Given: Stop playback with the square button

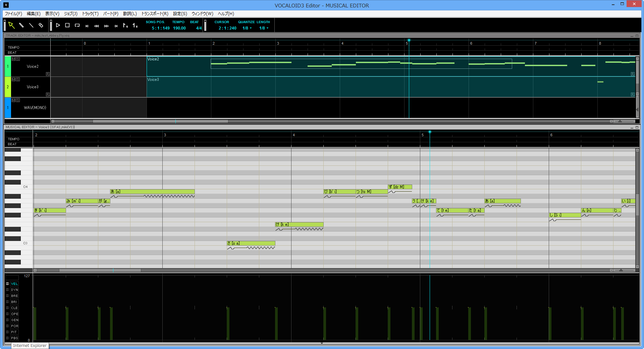Looking at the screenshot, I should coord(67,25).
